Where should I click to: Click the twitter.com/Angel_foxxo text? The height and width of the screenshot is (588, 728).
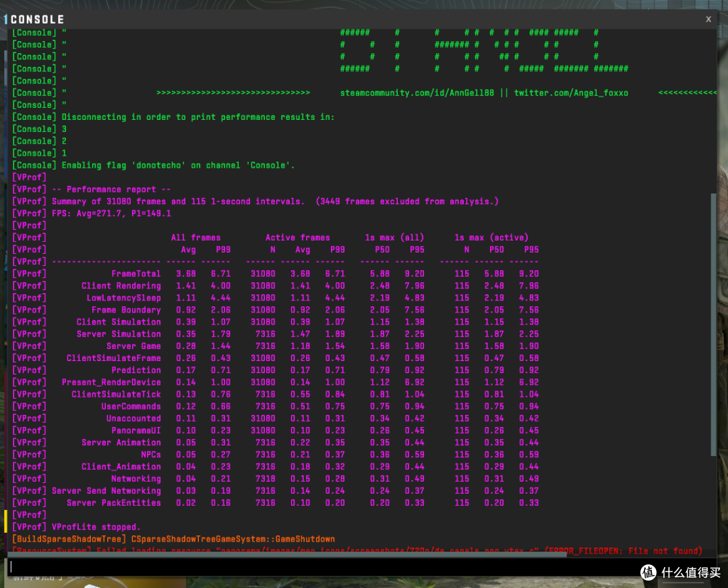(x=571, y=93)
